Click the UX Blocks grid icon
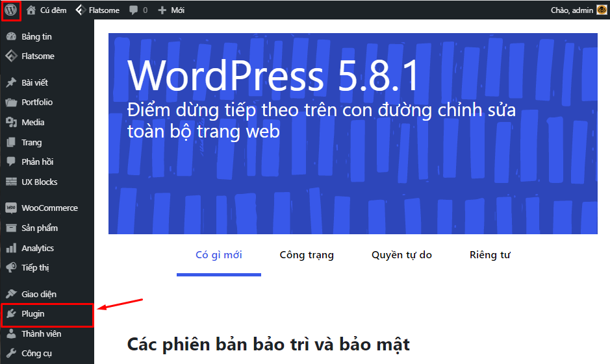Viewport: 610px width, 364px height. click(x=11, y=182)
